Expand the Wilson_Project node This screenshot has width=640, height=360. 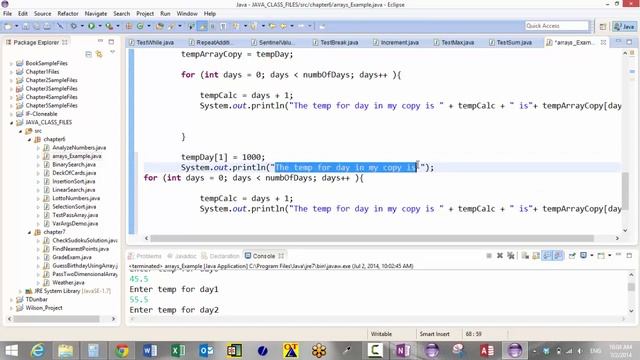click(11, 308)
